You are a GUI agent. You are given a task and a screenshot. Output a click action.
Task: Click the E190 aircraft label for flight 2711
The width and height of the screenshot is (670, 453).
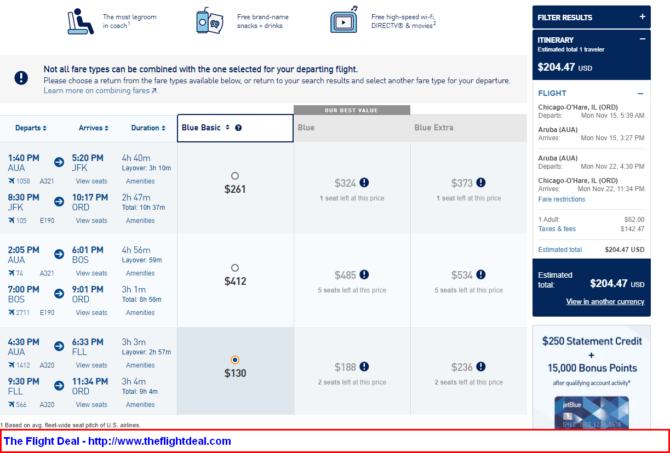pyautogui.click(x=47, y=312)
